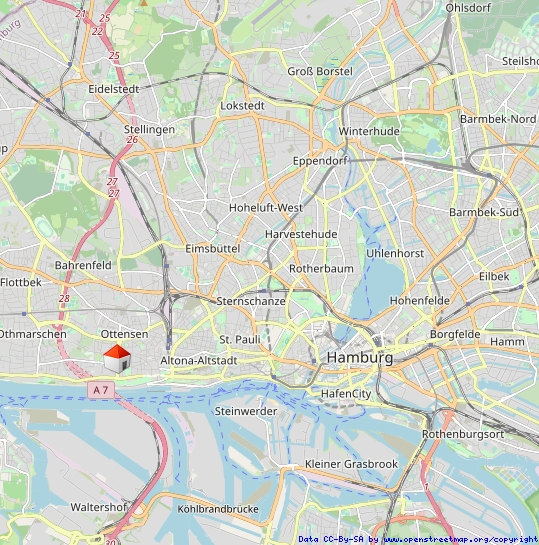Click the Hamburg city label

point(360,358)
